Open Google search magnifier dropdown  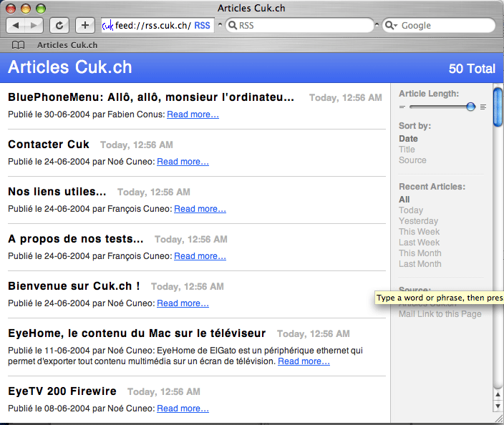point(391,25)
